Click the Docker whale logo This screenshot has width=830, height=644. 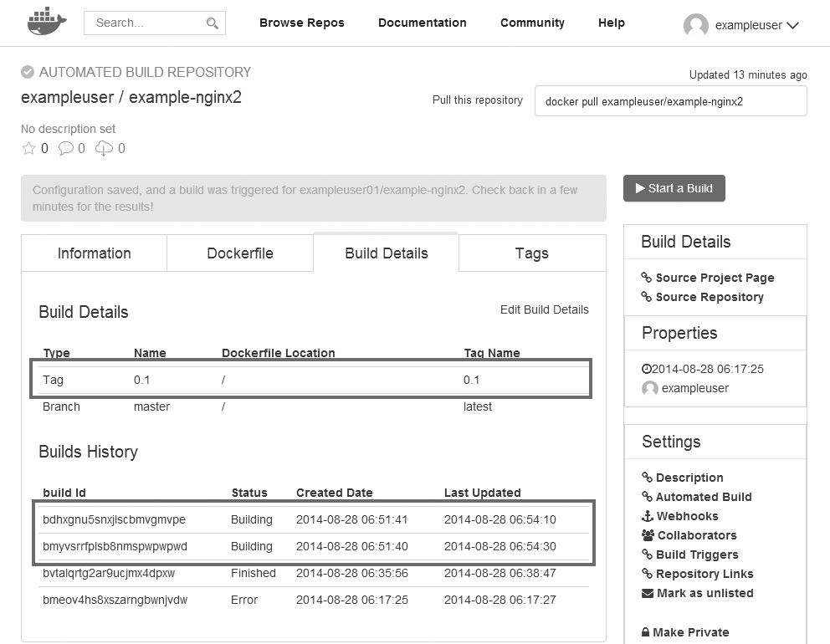(46, 23)
